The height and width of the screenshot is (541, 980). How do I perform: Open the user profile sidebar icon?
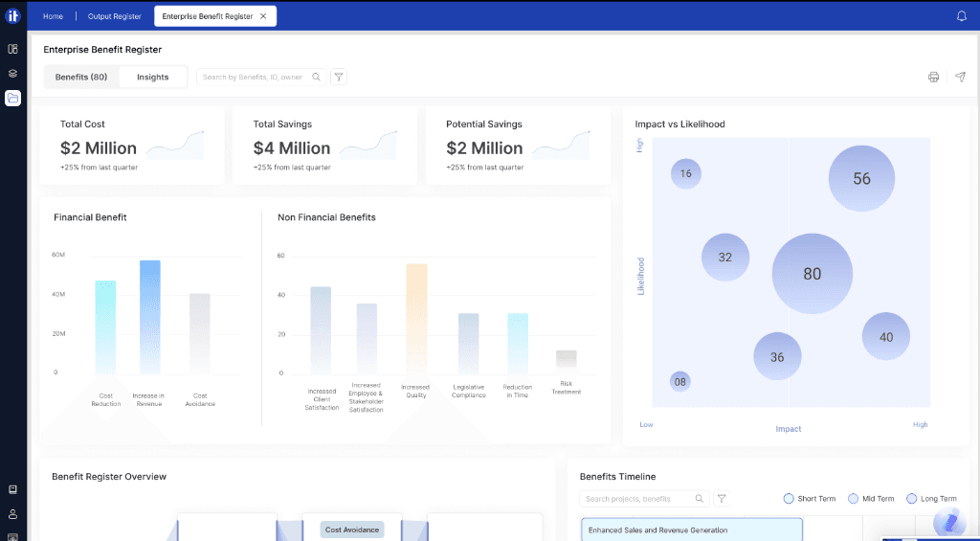click(x=12, y=514)
